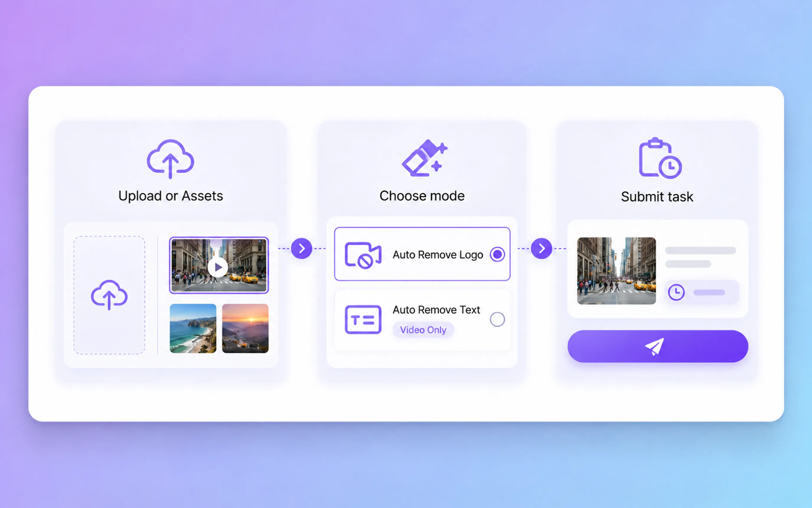Click the small clock icon in the task preview
The width and height of the screenshot is (812, 508).
[676, 292]
